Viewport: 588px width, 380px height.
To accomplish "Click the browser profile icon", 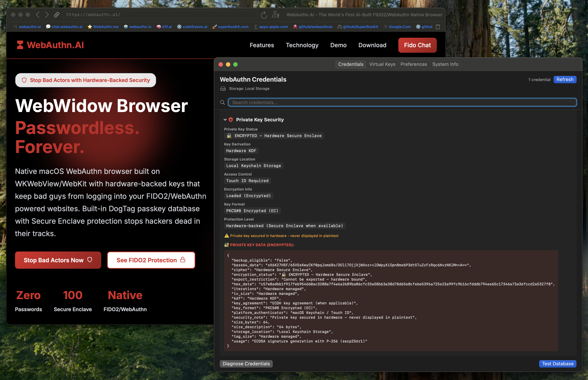I will click(275, 15).
